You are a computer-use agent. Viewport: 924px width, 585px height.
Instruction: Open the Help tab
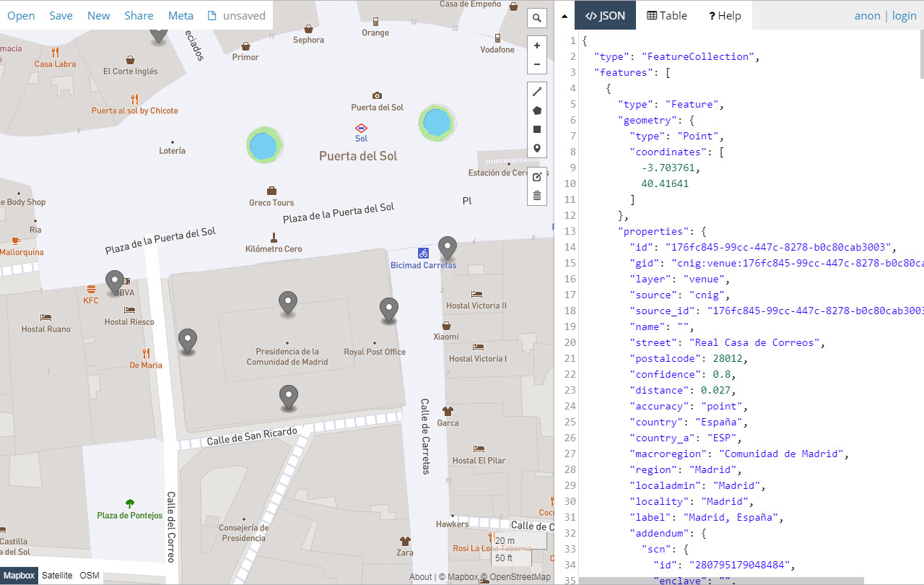725,15
